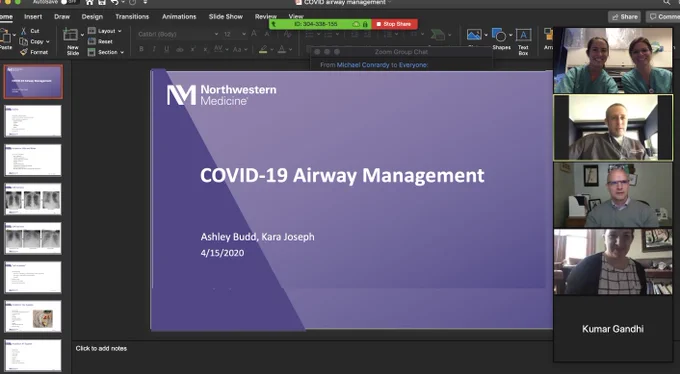The image size is (680, 374).
Task: Expand the Picture dropdown arrow
Action: [486, 35]
